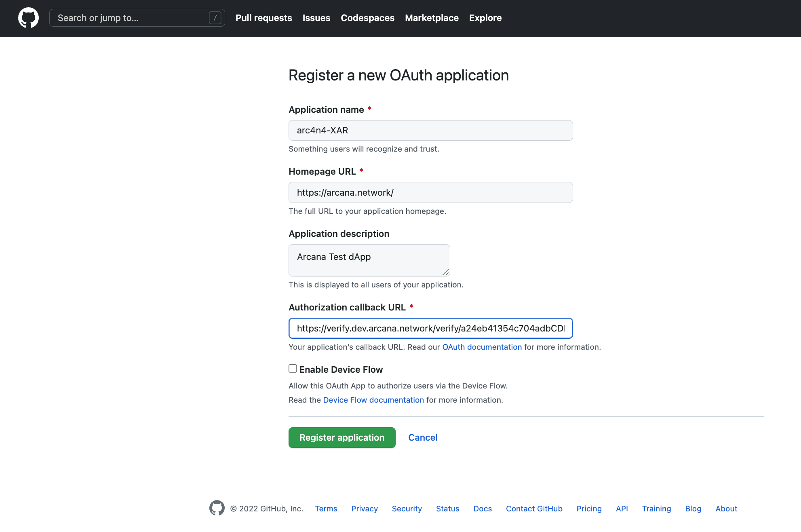Click the 'Register a new OAuth application' heading
Viewport: 801px width, 532px height.
(398, 75)
